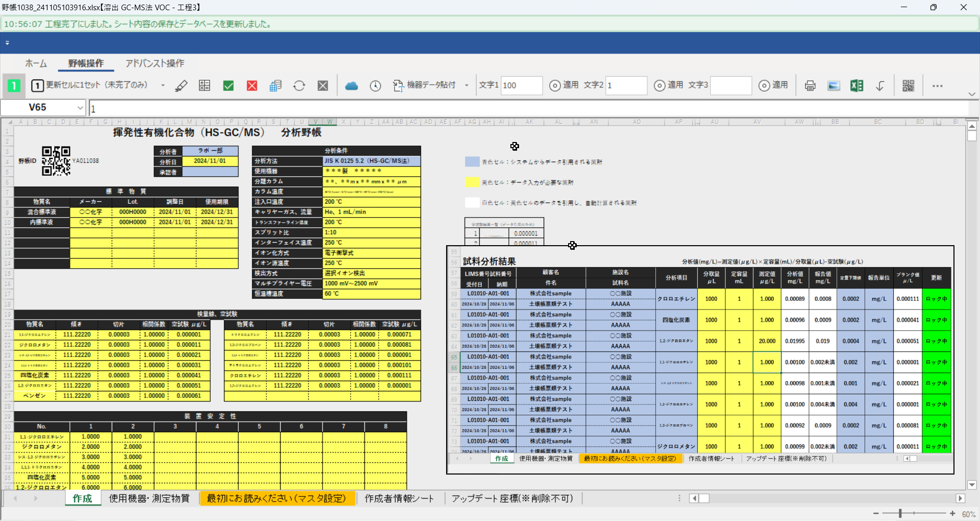The width and height of the screenshot is (980, 521).
Task: Click the formula bar input
Action: coord(529,108)
